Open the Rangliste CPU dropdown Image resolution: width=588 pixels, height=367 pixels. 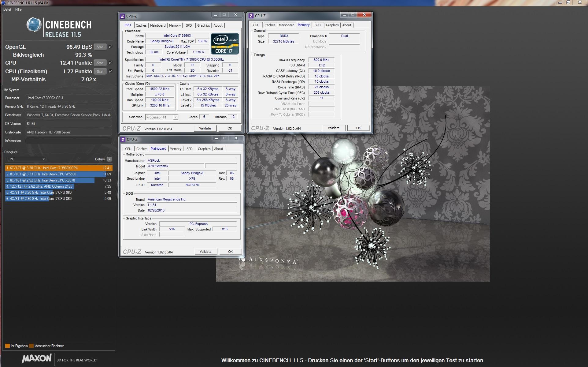[26, 159]
